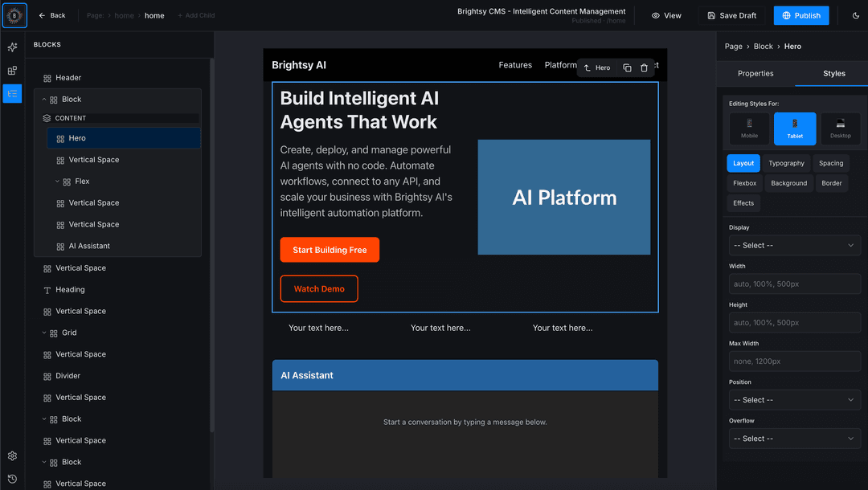
Task: Toggle dark mode with the moon icon
Action: pos(854,15)
